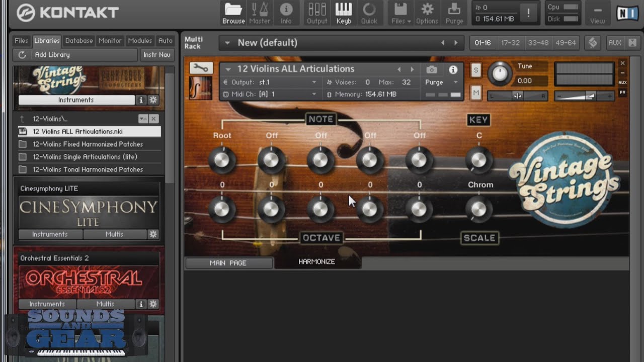This screenshot has height=362, width=644.
Task: Open the multi preset dropdown arrow
Action: coord(227,43)
